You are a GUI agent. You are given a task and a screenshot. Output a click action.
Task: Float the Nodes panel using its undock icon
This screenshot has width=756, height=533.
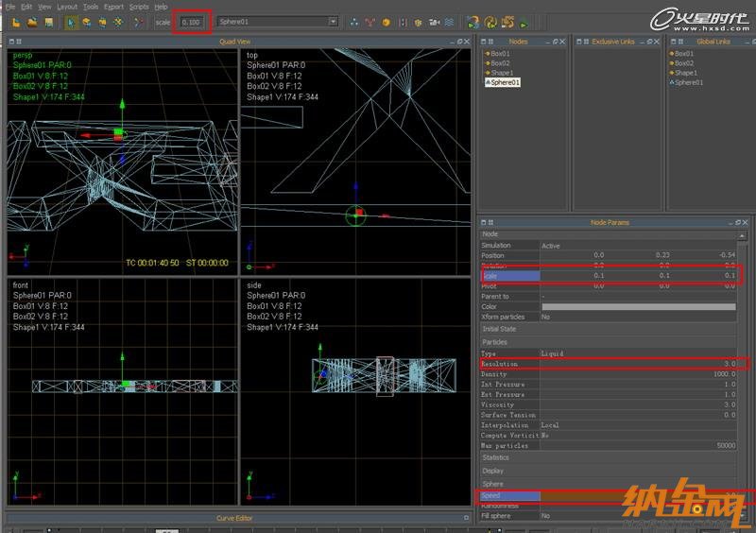(555, 42)
